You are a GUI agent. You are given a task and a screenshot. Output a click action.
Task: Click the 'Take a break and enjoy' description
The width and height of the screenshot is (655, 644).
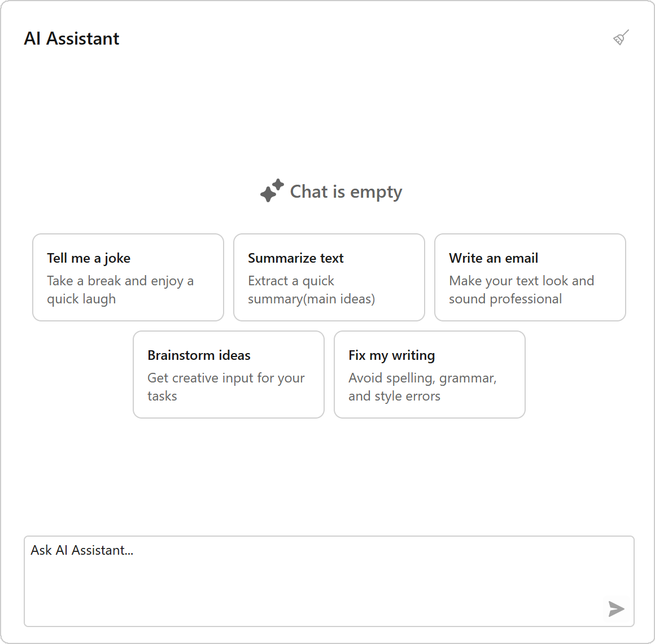[x=120, y=290]
